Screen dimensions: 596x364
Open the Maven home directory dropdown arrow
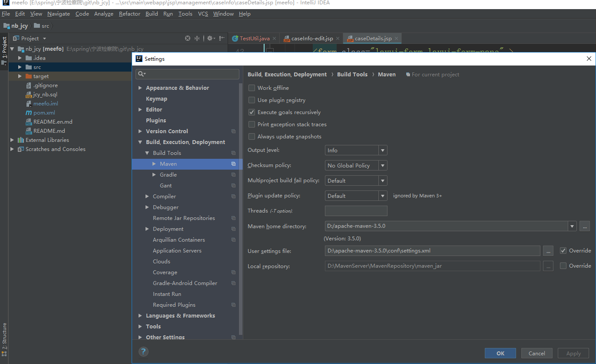pyautogui.click(x=572, y=226)
